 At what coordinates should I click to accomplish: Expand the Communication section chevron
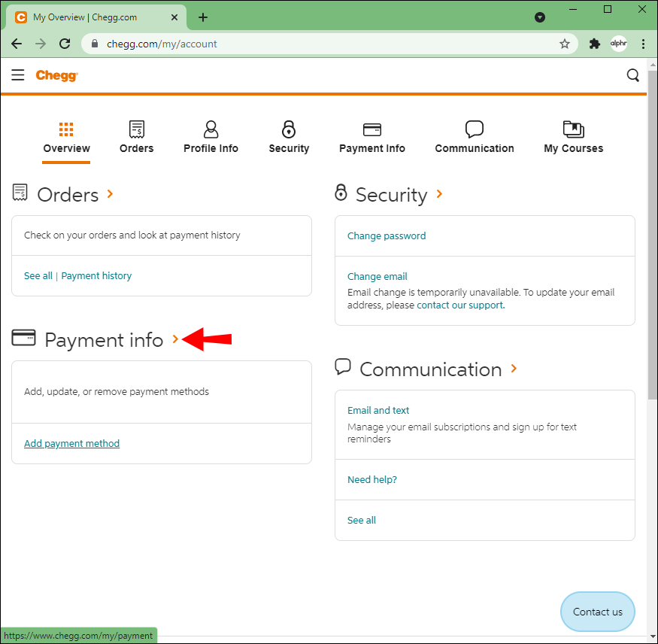514,369
